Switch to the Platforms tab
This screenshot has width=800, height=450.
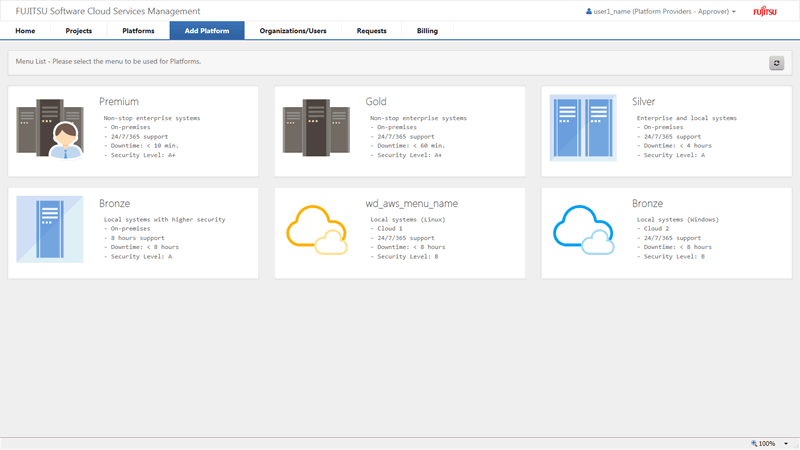138,31
